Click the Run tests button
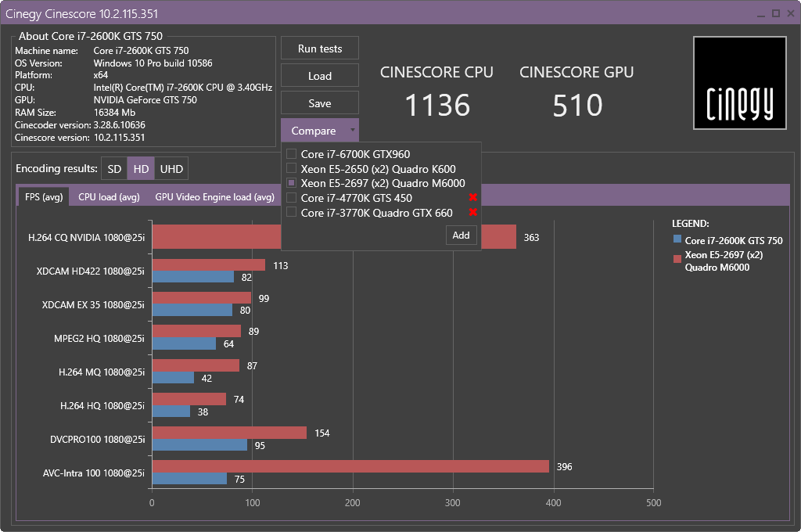 [320, 49]
